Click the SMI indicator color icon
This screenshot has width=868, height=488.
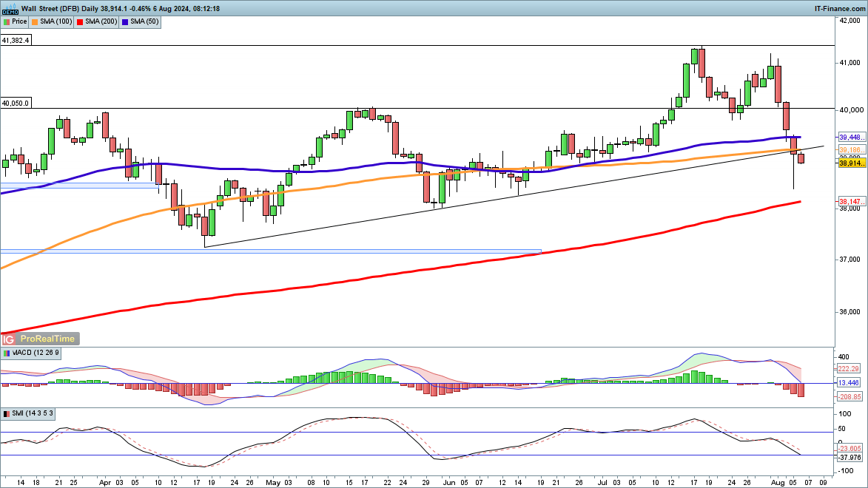tap(6, 413)
